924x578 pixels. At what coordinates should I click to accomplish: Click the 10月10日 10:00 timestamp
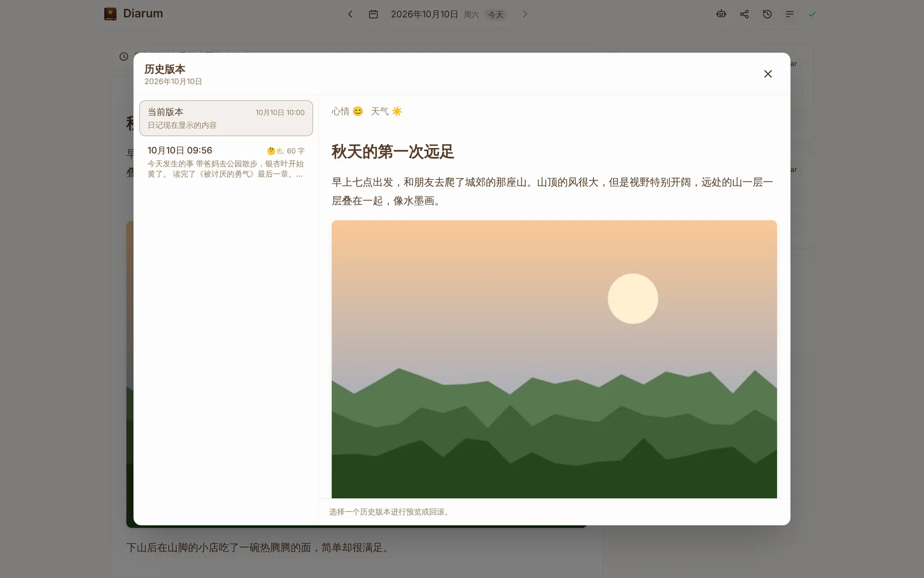[280, 113]
